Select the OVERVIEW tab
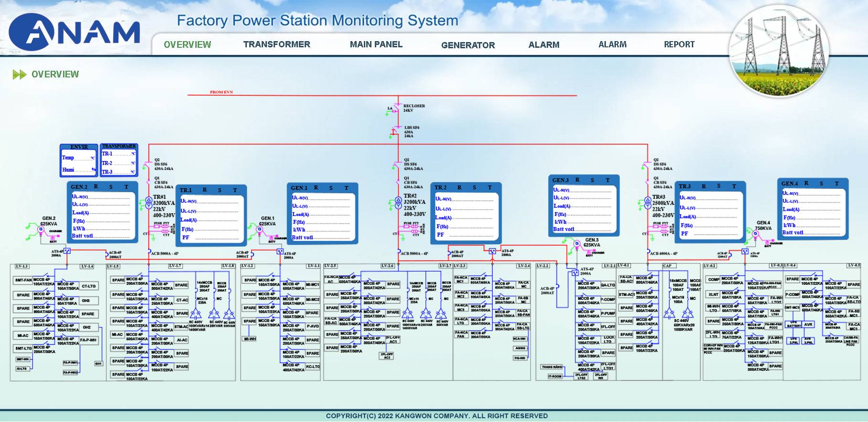Screen dimensions: 868x422 coord(187,44)
